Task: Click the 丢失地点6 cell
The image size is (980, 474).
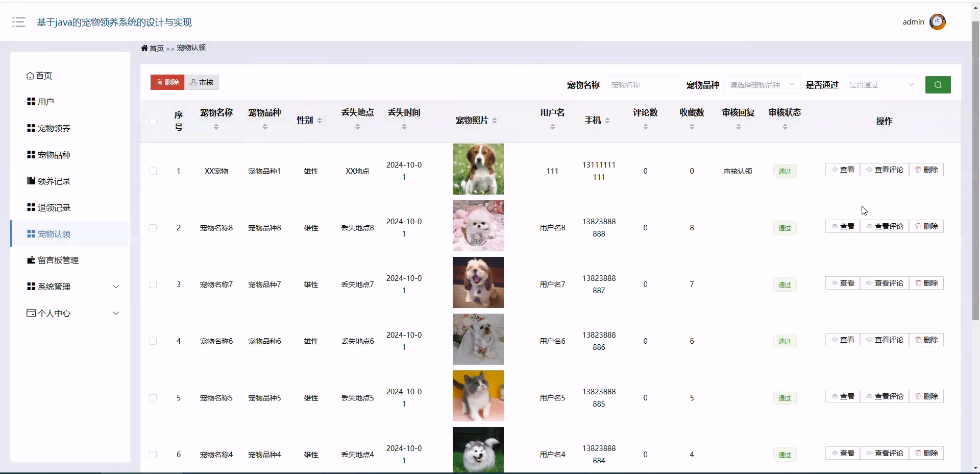Action: click(x=357, y=341)
